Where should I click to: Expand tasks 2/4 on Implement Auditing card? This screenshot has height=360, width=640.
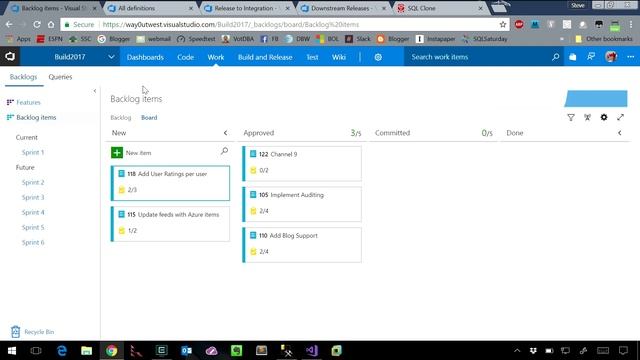(x=259, y=211)
